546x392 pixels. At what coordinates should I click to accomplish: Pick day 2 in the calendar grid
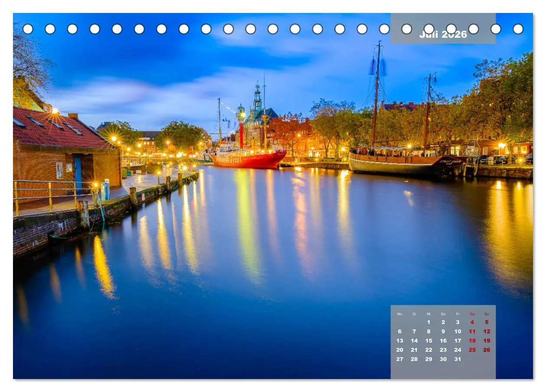(443, 322)
